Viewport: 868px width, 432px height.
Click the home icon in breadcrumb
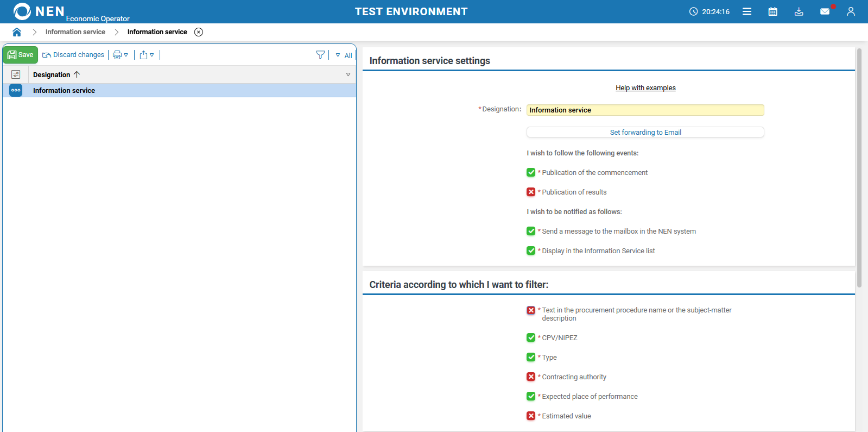(x=17, y=32)
